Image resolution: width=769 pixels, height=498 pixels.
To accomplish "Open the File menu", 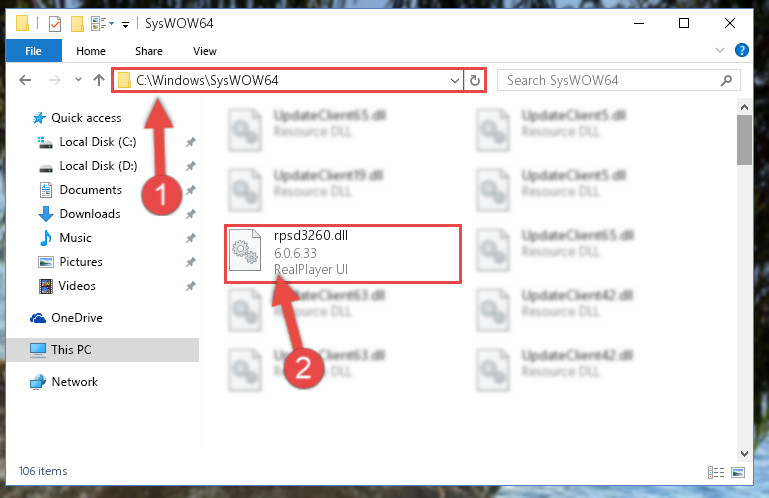I will [x=33, y=51].
